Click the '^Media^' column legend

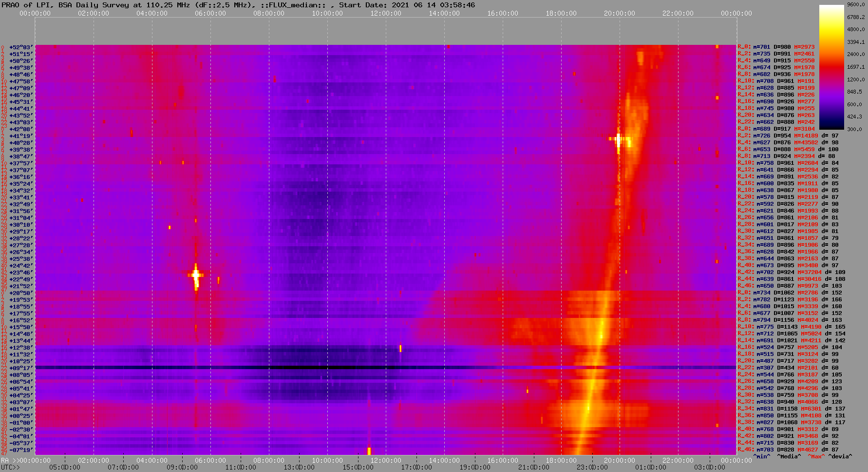(789, 457)
